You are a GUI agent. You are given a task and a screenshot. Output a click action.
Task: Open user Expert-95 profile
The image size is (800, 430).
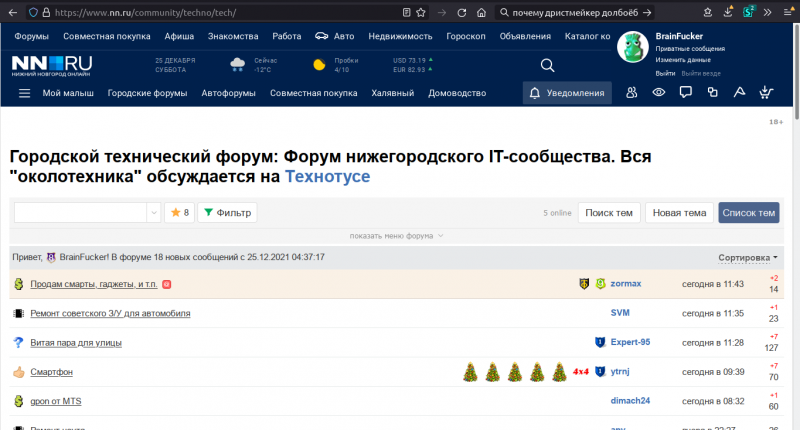631,342
